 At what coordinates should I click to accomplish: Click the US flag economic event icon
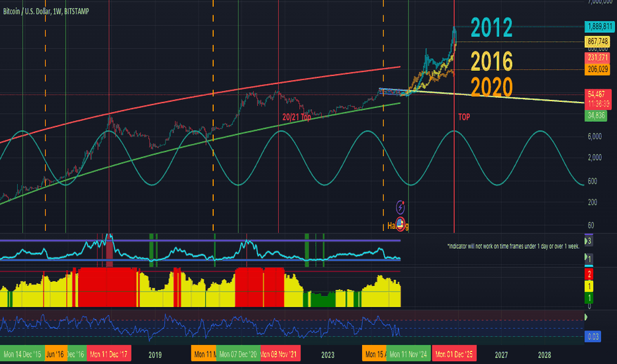tap(400, 224)
